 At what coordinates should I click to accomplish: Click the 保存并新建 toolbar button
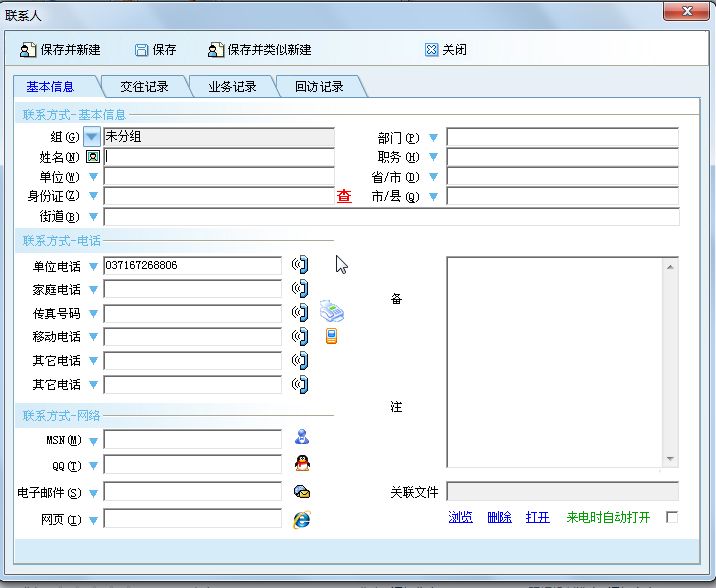pyautogui.click(x=60, y=50)
